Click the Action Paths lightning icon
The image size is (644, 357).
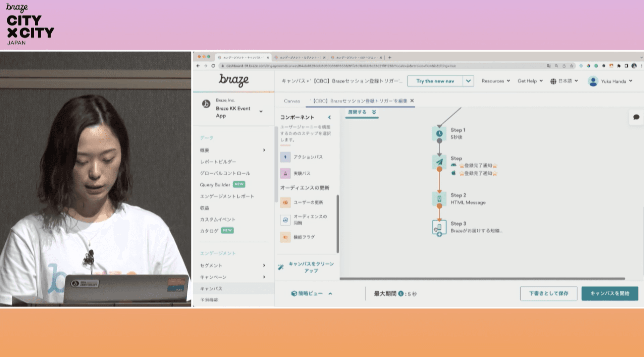285,157
